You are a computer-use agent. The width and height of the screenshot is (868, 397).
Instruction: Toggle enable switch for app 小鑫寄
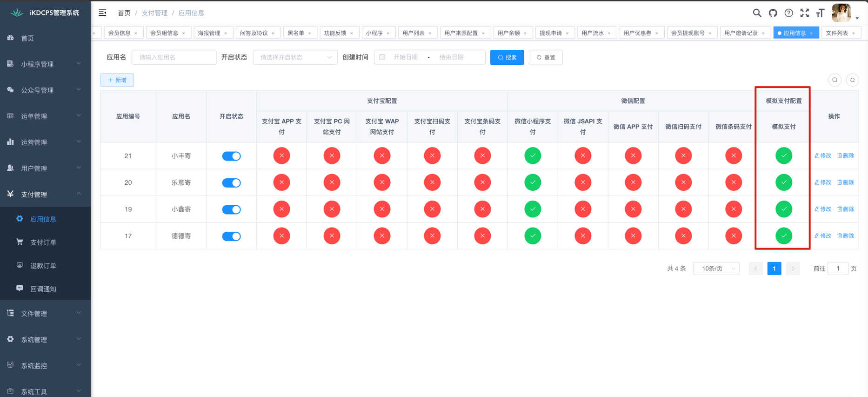pyautogui.click(x=231, y=209)
